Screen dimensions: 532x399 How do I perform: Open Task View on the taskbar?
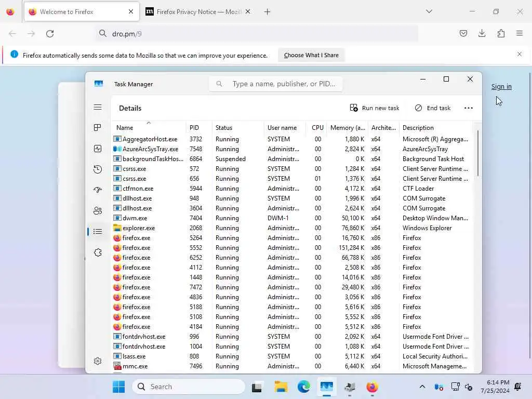257,387
